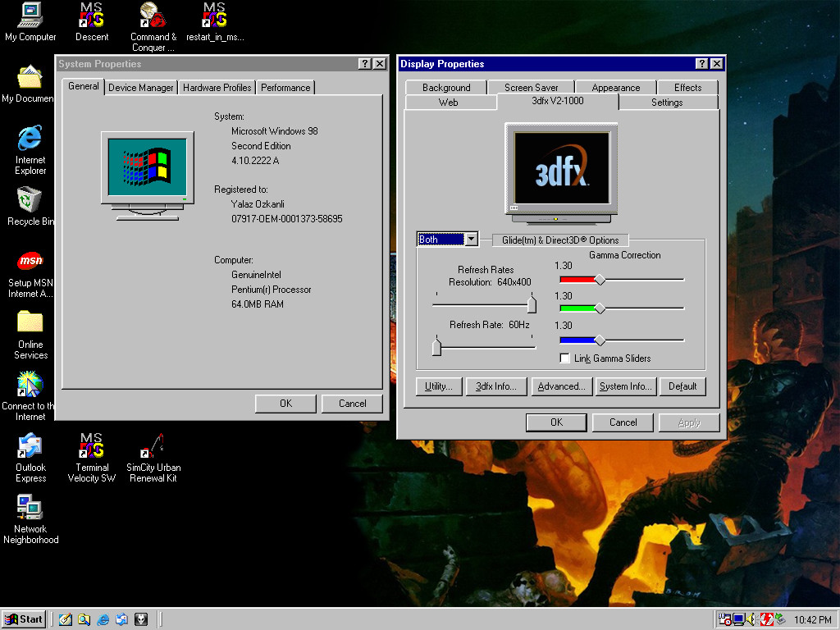Click the Refresh Rate slider handle
Viewport: 840px width, 630px height.
pos(436,347)
